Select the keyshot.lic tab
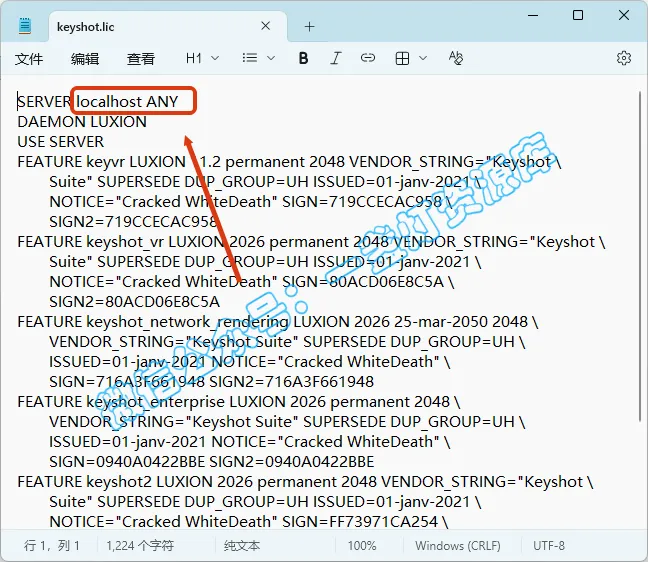Screen dimensions: 648x562 click(167, 26)
